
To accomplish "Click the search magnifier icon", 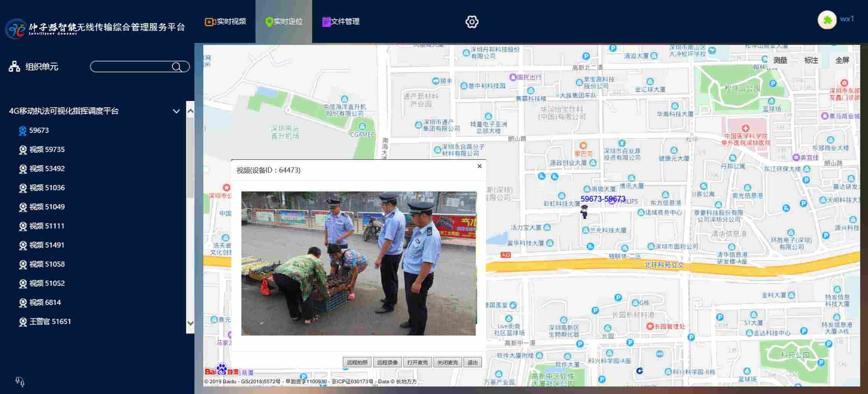I will pyautogui.click(x=176, y=67).
